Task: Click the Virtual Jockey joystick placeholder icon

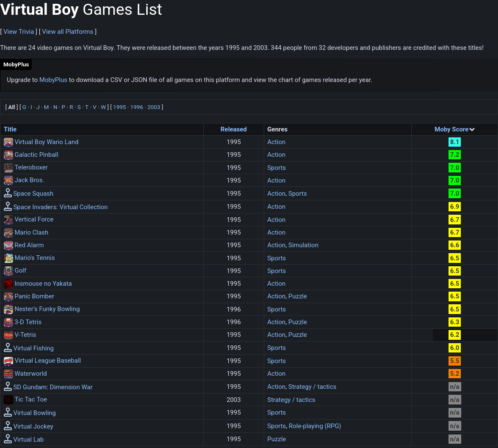Action: click(x=8, y=426)
